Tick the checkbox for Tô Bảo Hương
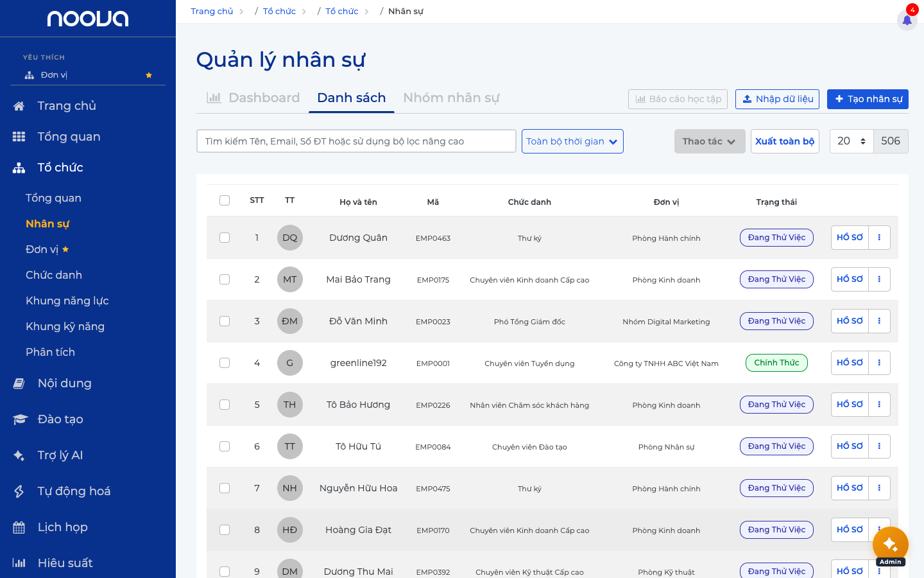The width and height of the screenshot is (924, 578). tap(225, 405)
